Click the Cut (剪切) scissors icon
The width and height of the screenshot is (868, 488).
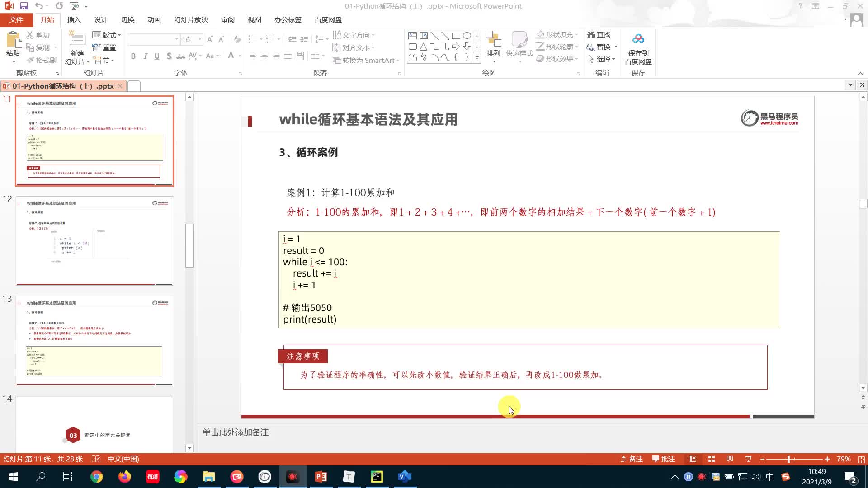(30, 35)
